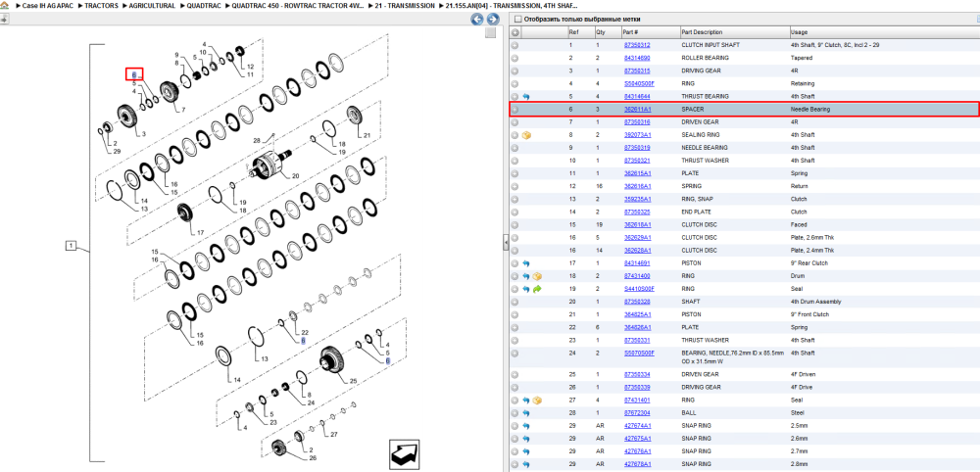Open the QUADTRAC breadcrumb item
The image size is (980, 472).
click(x=204, y=6)
